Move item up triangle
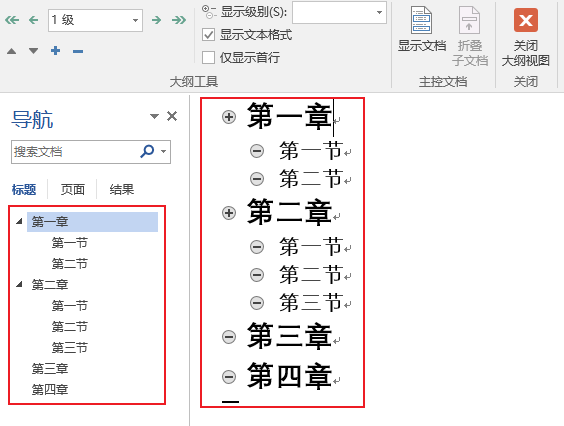 click(12, 51)
